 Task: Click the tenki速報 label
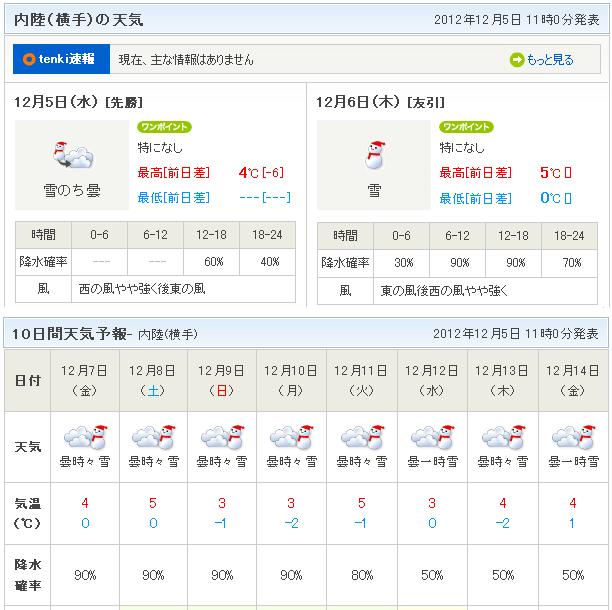pos(60,60)
